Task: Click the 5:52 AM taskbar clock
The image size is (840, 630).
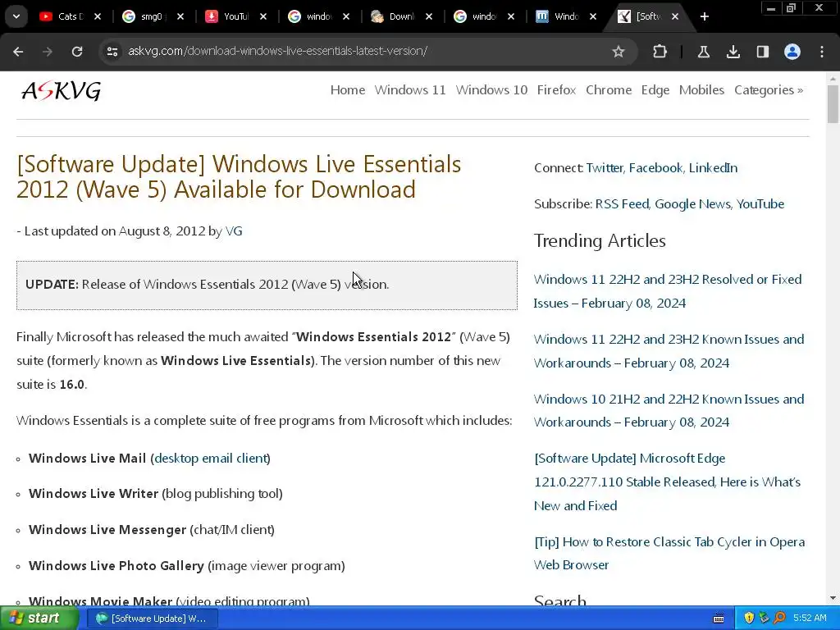Action: tap(810, 619)
